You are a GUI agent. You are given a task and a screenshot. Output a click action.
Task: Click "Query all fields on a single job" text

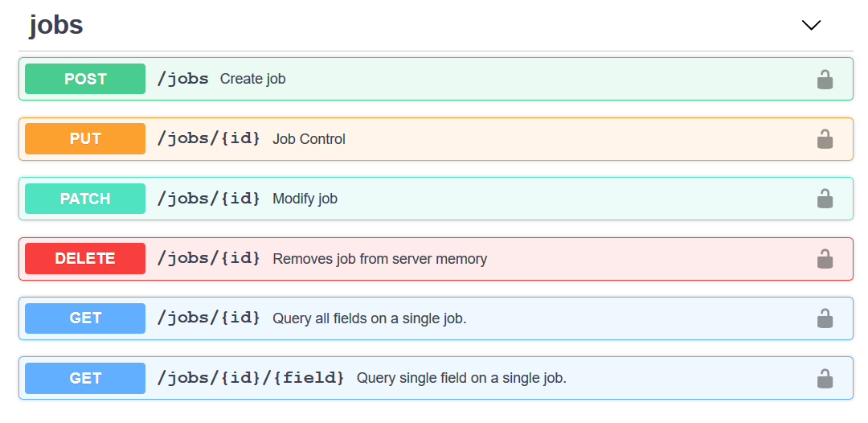point(369,318)
